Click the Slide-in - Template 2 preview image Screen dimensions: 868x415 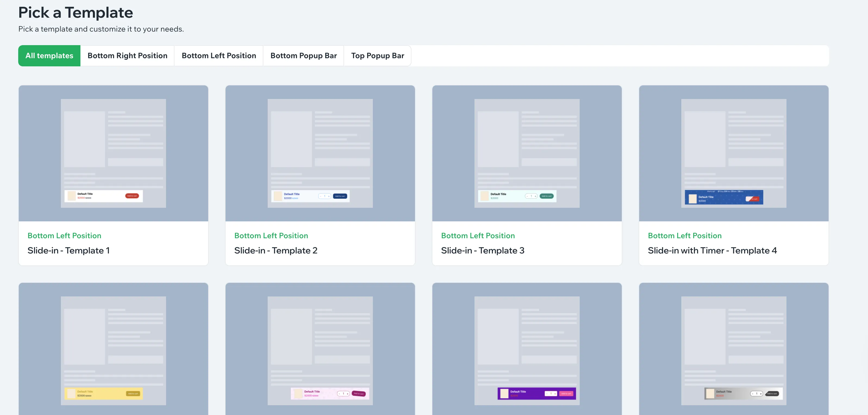pyautogui.click(x=320, y=153)
